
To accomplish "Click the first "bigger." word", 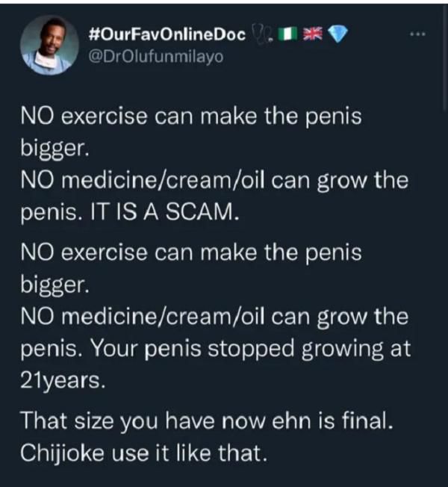I will pyautogui.click(x=56, y=149).
